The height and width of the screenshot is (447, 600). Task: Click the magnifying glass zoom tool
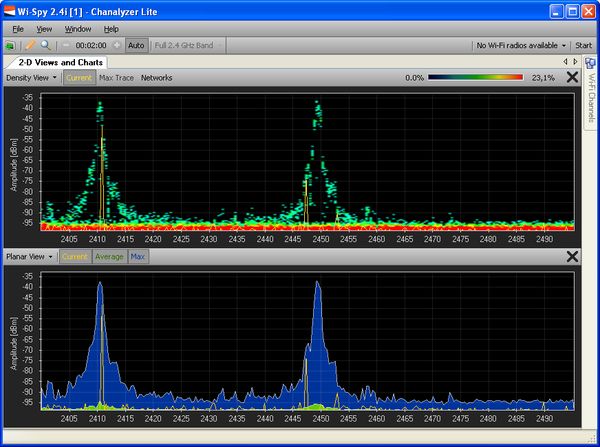point(45,46)
